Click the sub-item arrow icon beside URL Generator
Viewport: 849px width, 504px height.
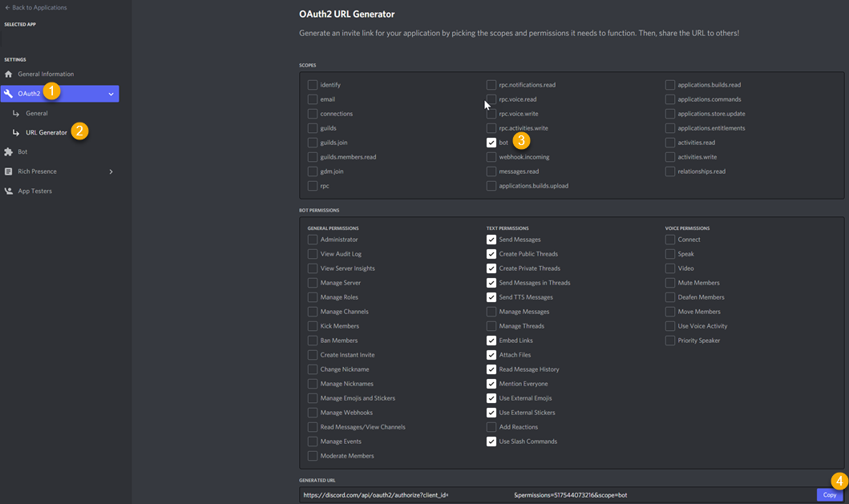(x=16, y=133)
